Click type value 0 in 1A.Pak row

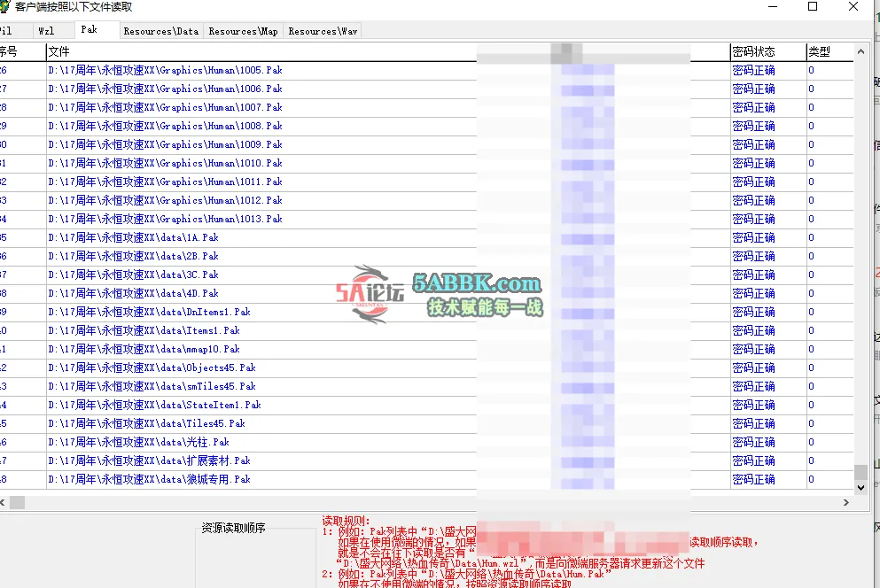point(811,237)
